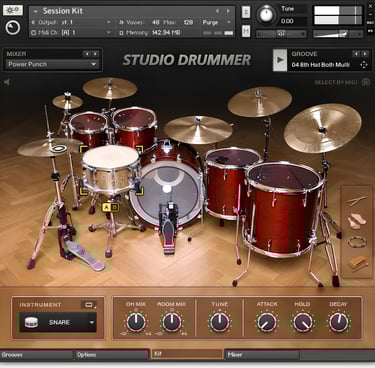Adjust the instrument volume slider
The width and height of the screenshot is (375, 368).
pyautogui.click(x=338, y=34)
